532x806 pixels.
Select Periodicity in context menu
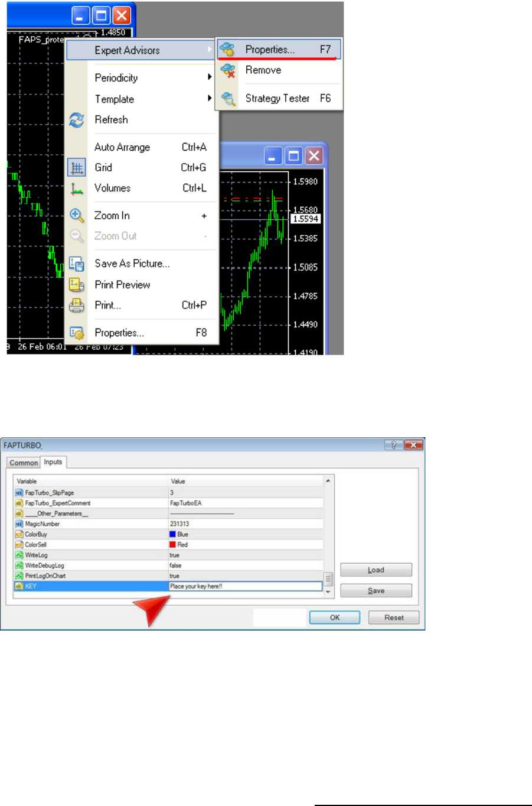[116, 78]
